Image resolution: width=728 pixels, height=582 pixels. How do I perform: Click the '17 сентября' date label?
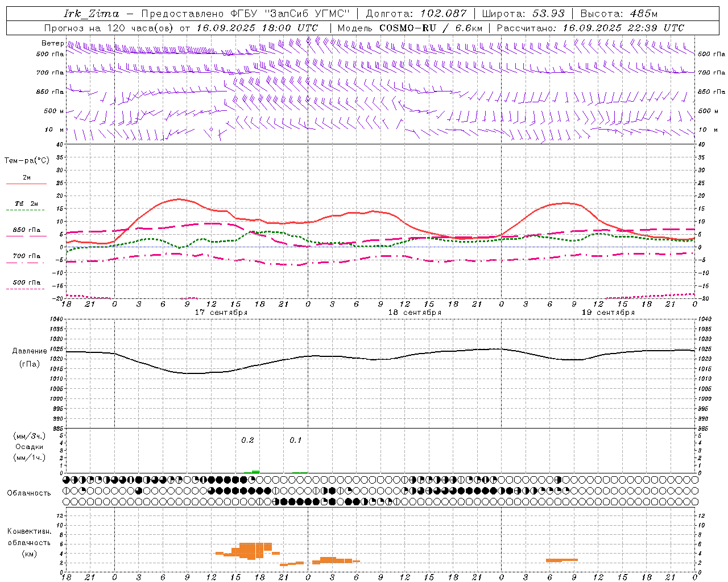[x=221, y=313]
